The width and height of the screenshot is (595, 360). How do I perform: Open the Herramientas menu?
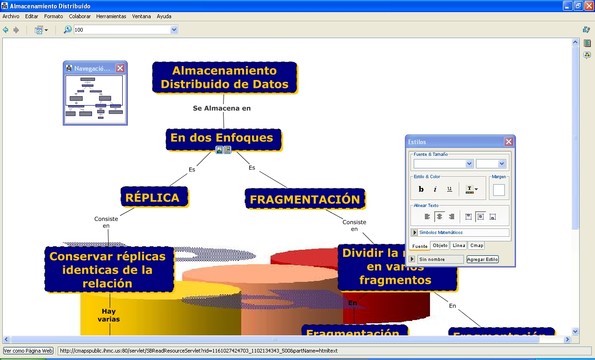[111, 16]
